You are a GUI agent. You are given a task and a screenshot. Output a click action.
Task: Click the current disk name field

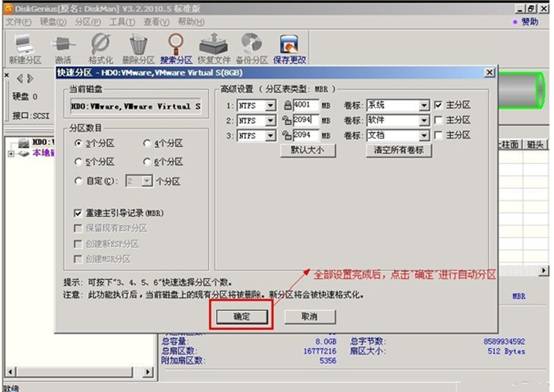pyautogui.click(x=136, y=106)
